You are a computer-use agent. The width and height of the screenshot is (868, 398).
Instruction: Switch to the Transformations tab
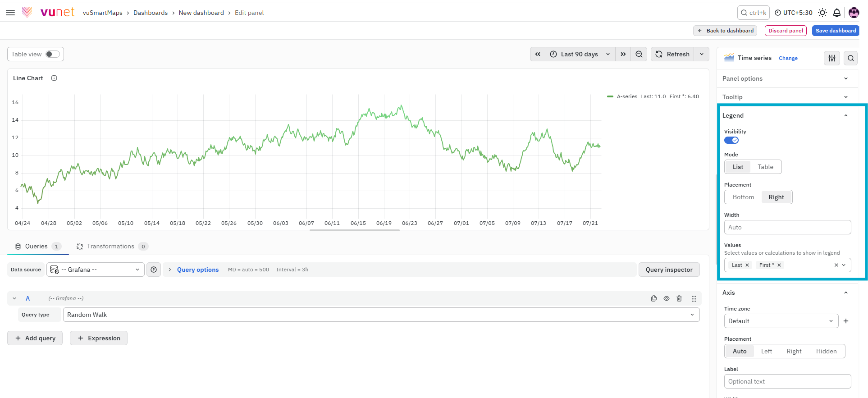tap(111, 246)
